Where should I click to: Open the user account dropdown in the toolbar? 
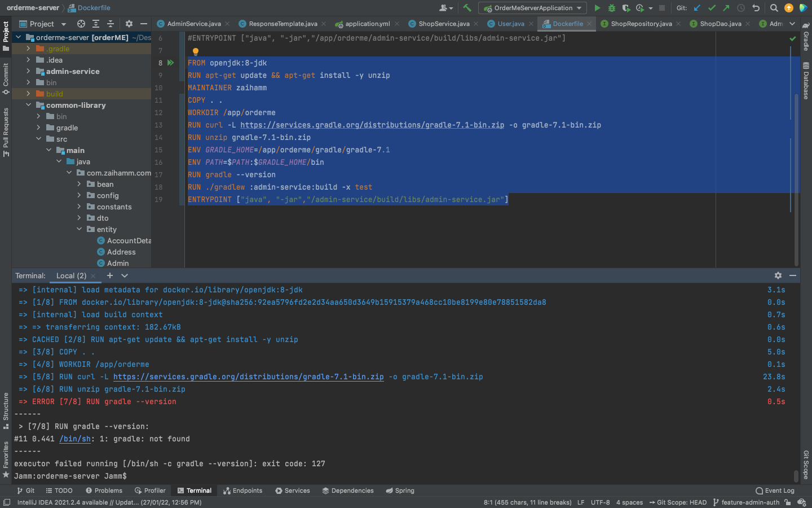pyautogui.click(x=446, y=8)
